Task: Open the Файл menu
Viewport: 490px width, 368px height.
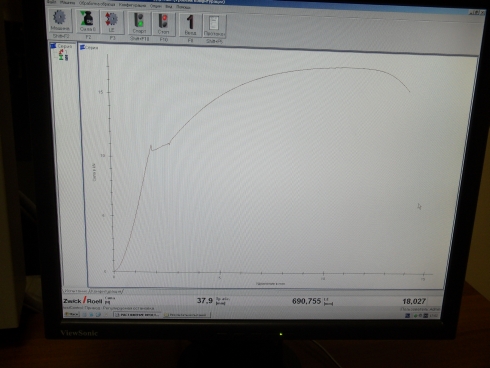Action: coord(51,2)
